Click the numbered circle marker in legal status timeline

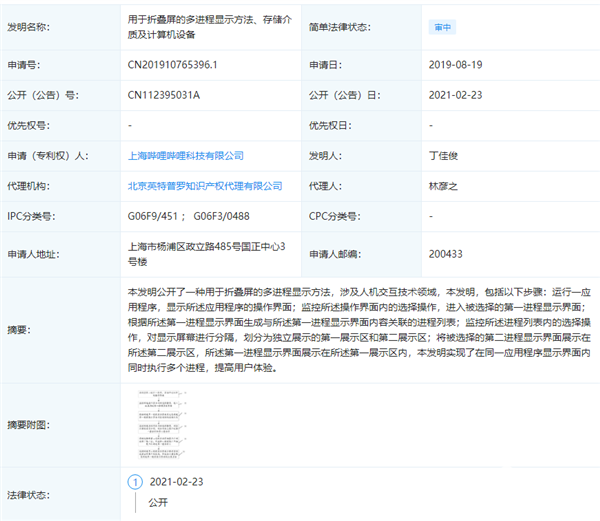click(135, 483)
